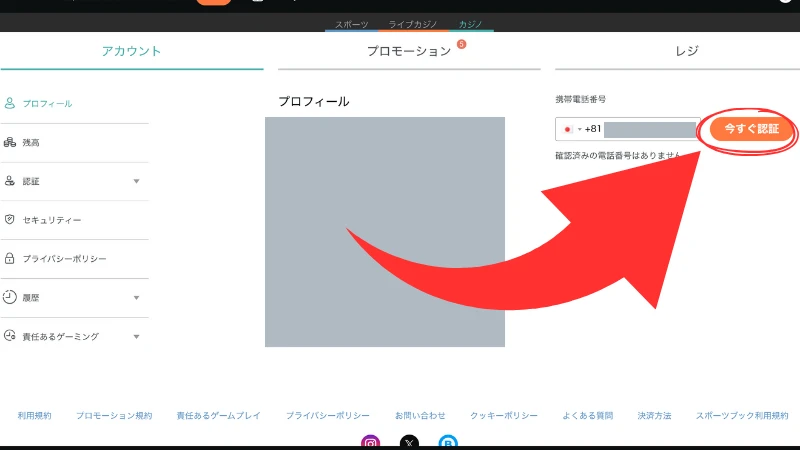Switch to the プロモーション tab
The width and height of the screenshot is (800, 450).
409,51
